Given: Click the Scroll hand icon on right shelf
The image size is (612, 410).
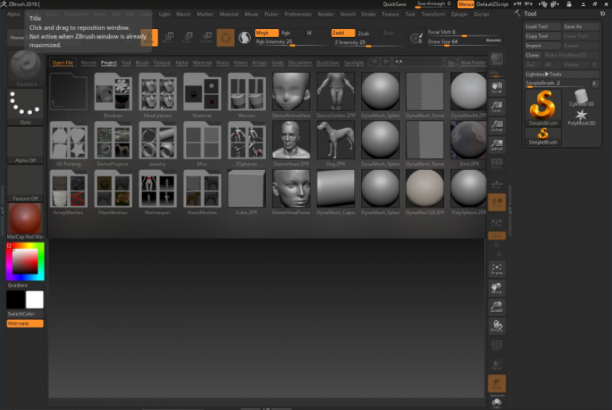Looking at the screenshot, I should point(497,87).
